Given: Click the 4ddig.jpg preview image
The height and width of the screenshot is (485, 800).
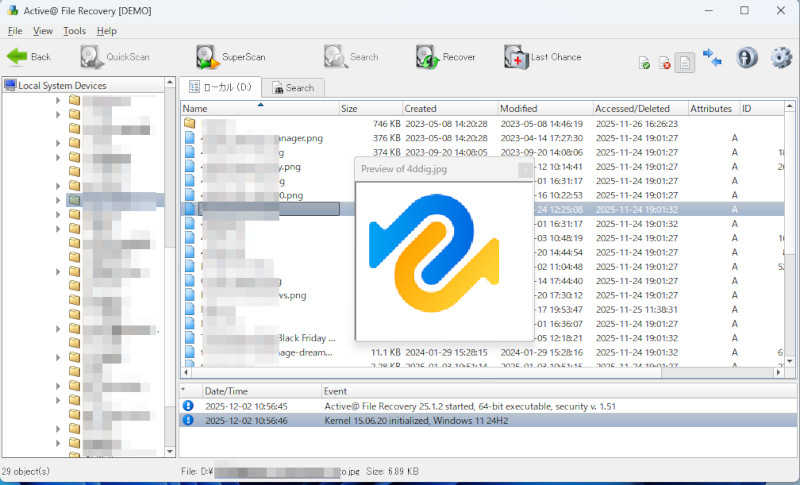Looking at the screenshot, I should (x=434, y=253).
